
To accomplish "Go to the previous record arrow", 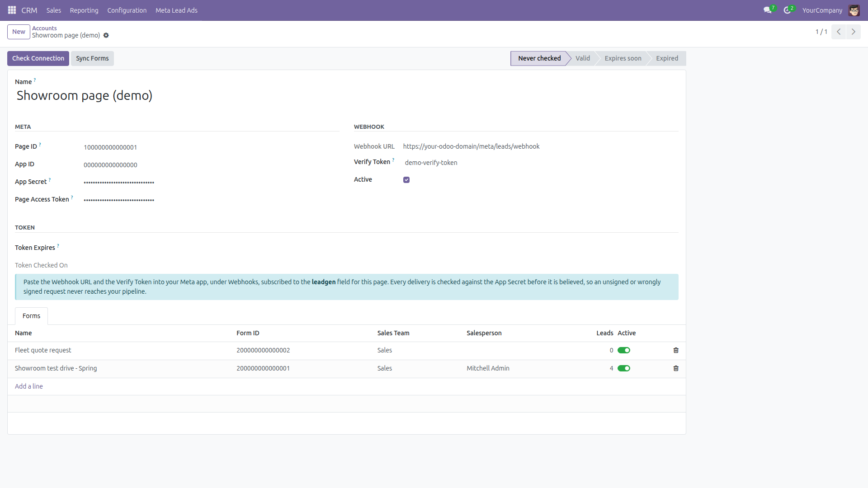I will 839,32.
